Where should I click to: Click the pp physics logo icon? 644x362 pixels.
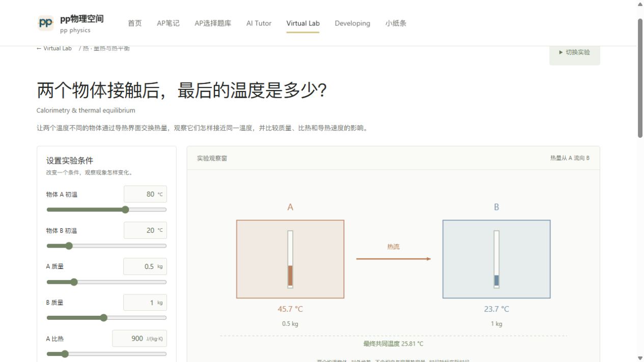tap(46, 23)
